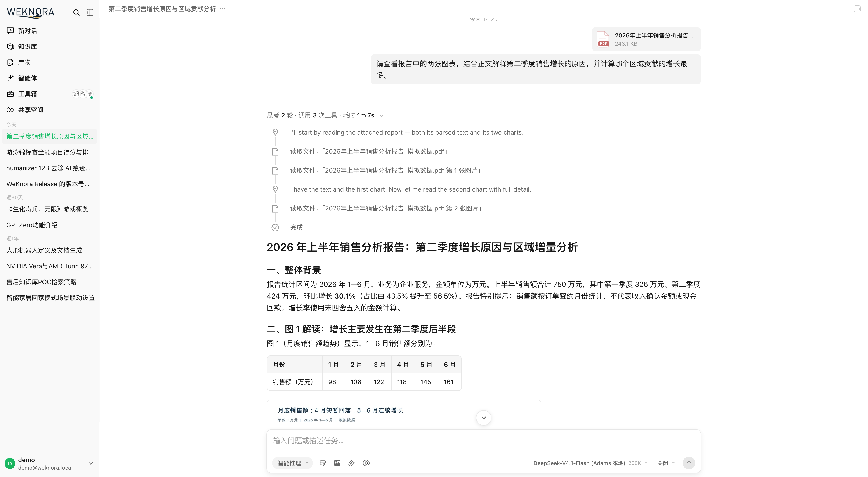868x477 pixels.
Task: Open conversation 智能家居回家模式场景联动设置
Action: pos(50,298)
